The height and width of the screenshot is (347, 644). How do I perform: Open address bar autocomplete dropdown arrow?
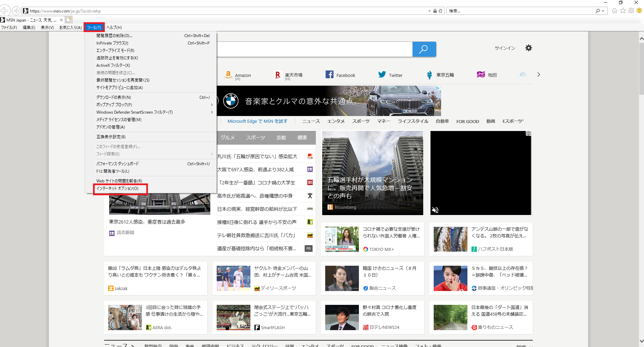429,11
